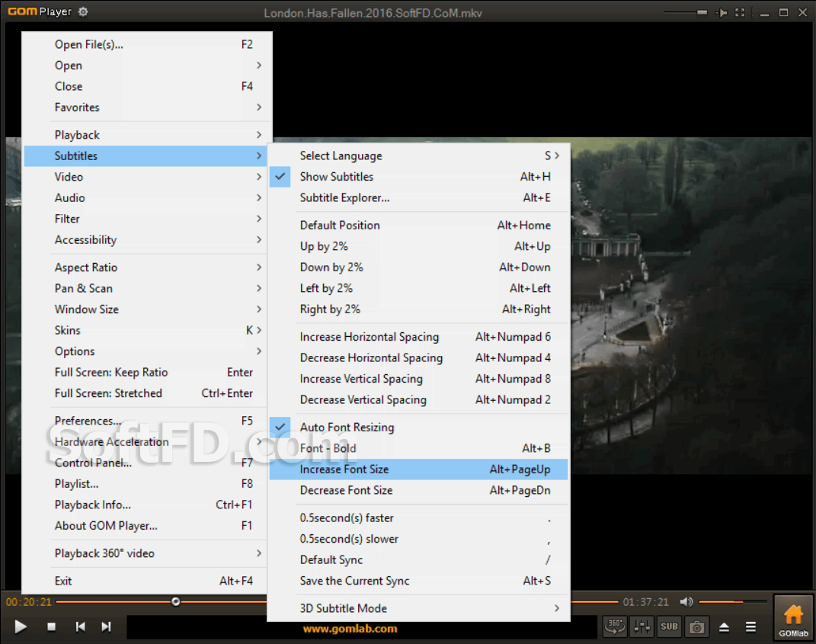
Task: Select Increase Font Size
Action: pos(418,469)
